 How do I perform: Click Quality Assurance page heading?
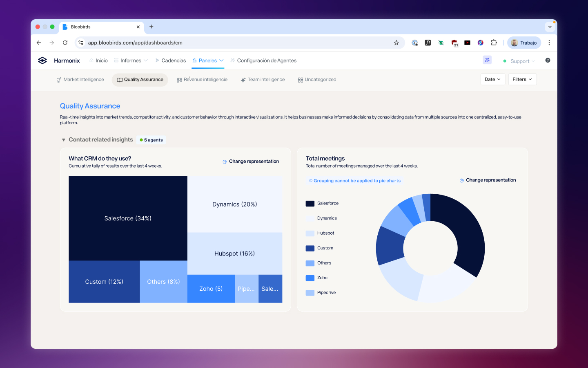tap(90, 106)
